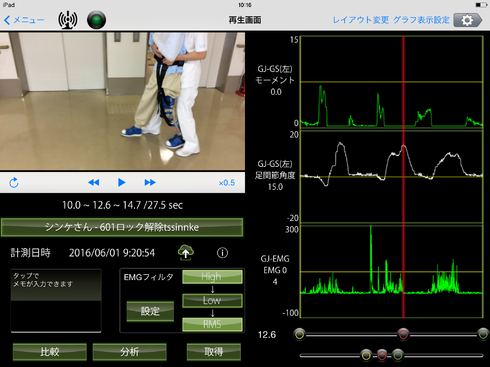The width and height of the screenshot is (490, 367).
Task: Toggle the Low EMG filter
Action: point(212,300)
